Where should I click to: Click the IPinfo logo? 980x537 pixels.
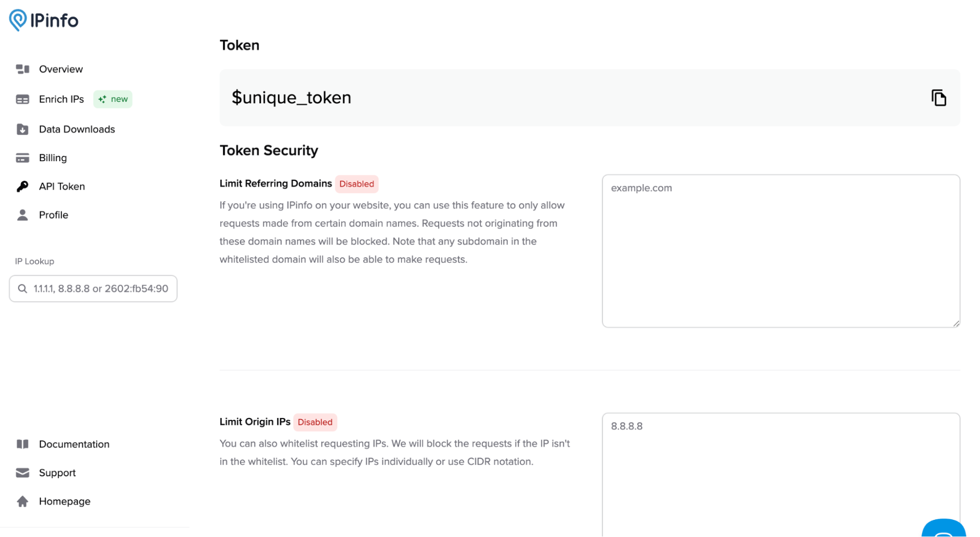[44, 20]
